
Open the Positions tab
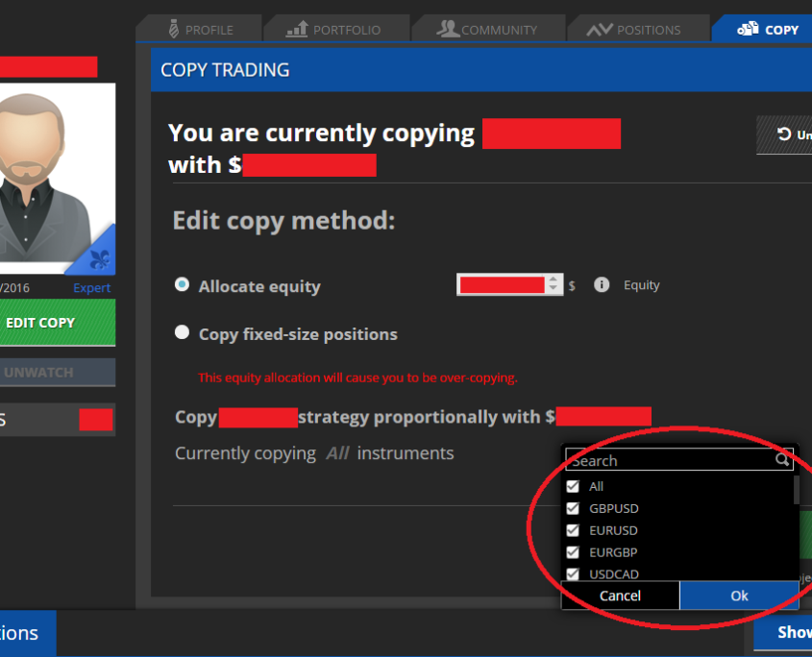634,30
